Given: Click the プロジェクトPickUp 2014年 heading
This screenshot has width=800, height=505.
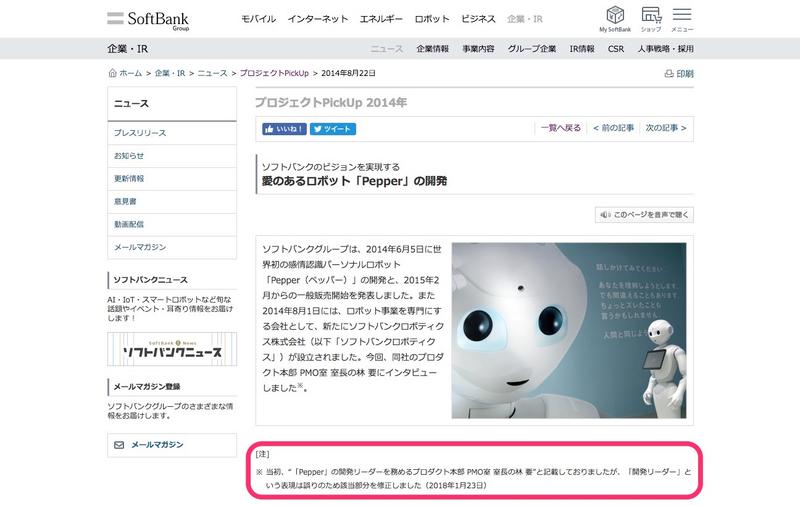Looking at the screenshot, I should pyautogui.click(x=331, y=103).
